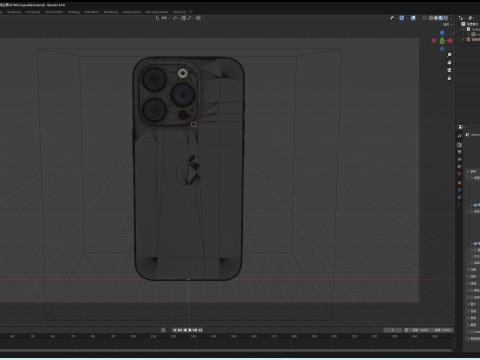Image resolution: width=480 pixels, height=360 pixels.
Task: Switch to solid viewport shading
Action: point(436,18)
